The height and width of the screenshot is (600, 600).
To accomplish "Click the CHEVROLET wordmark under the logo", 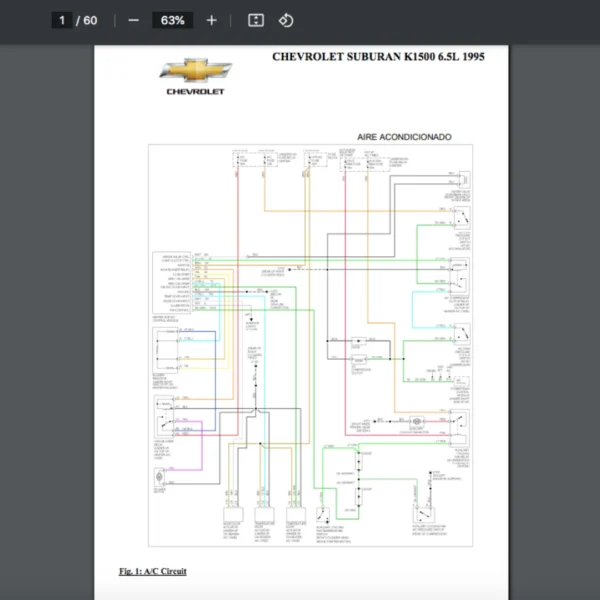I will click(195, 92).
